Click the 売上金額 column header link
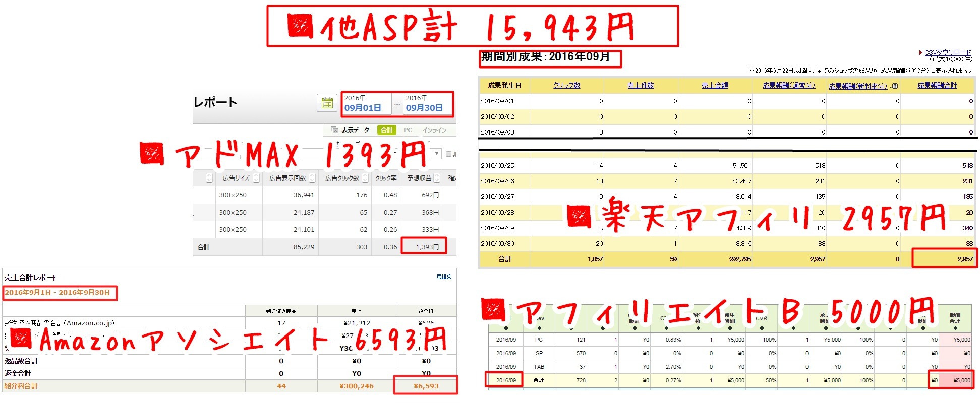Viewport: 980px width, 403px height. click(x=715, y=85)
